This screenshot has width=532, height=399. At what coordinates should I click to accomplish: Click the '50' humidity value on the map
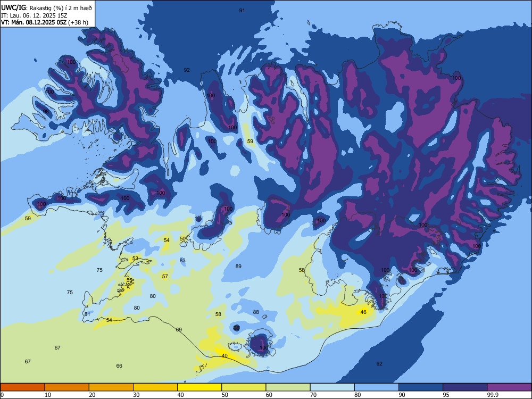coord(182,239)
